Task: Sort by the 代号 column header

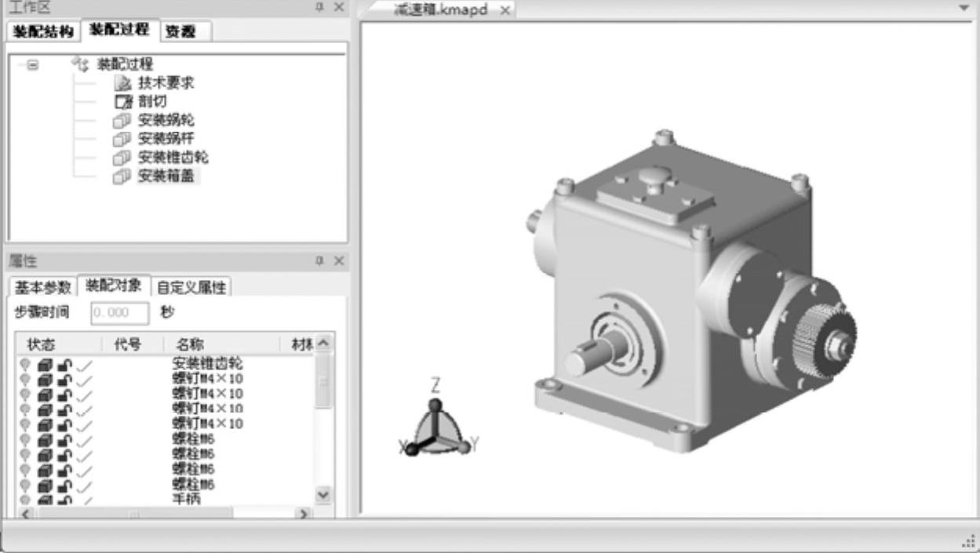Action: (x=133, y=344)
